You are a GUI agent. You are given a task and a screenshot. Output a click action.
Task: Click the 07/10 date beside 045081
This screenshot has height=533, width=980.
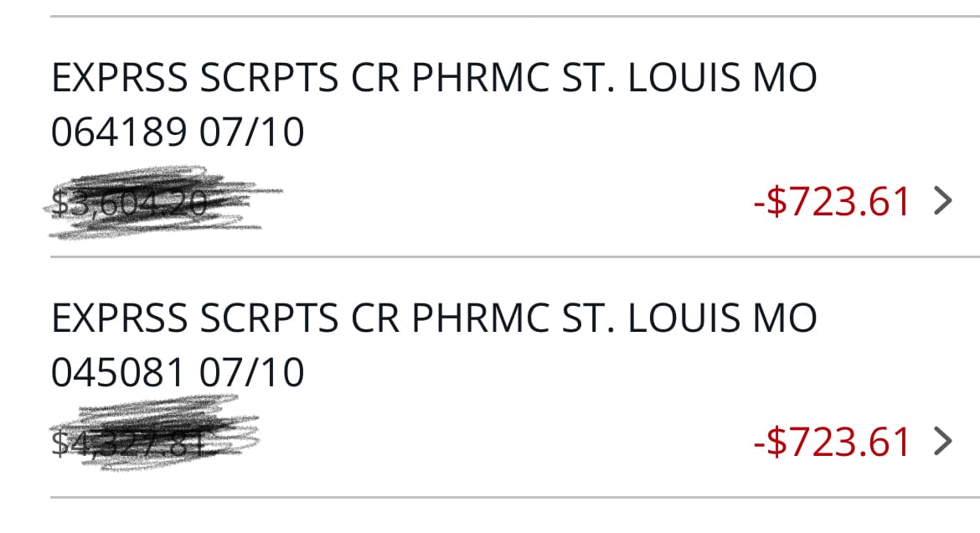click(251, 373)
